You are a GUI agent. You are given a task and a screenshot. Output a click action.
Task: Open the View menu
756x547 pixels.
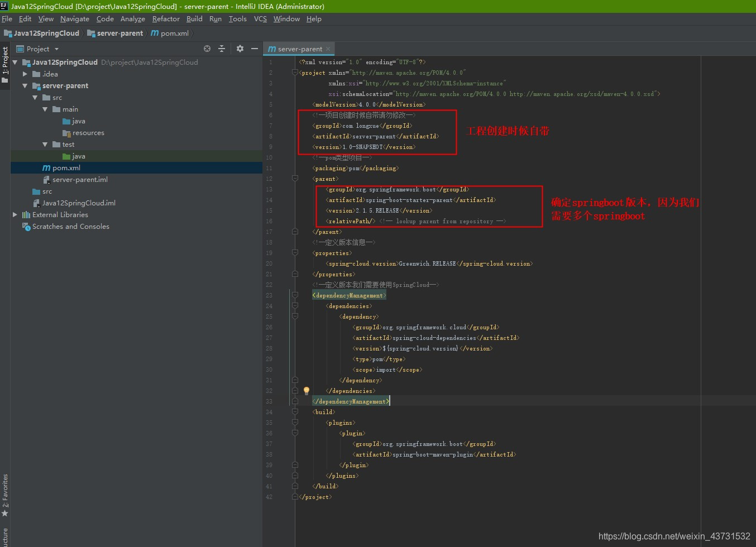click(46, 19)
